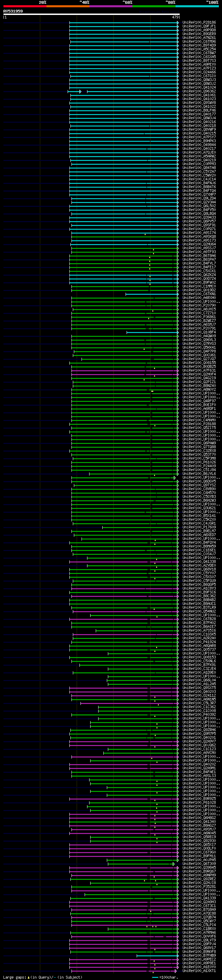Viewport: 222px width, 980px height.
Task: Click the purple ~60% identity legend bar
Action: pos(111,6)
